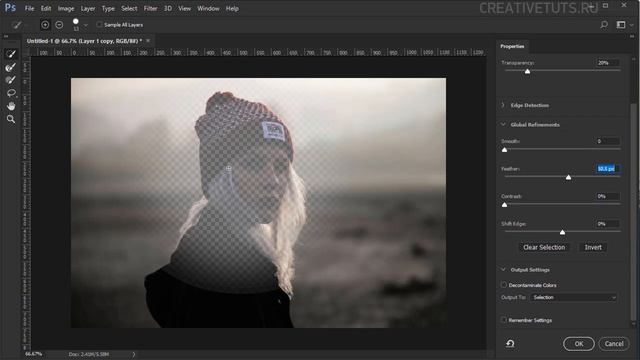Click the Feather value field
The image size is (640, 360).
click(607, 169)
